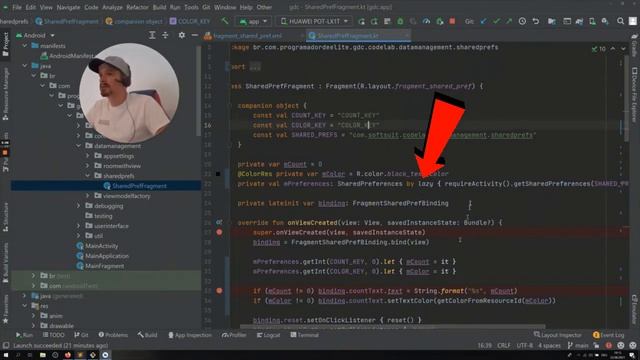Toggle breakpoint on mCount if-statement line

click(x=219, y=291)
